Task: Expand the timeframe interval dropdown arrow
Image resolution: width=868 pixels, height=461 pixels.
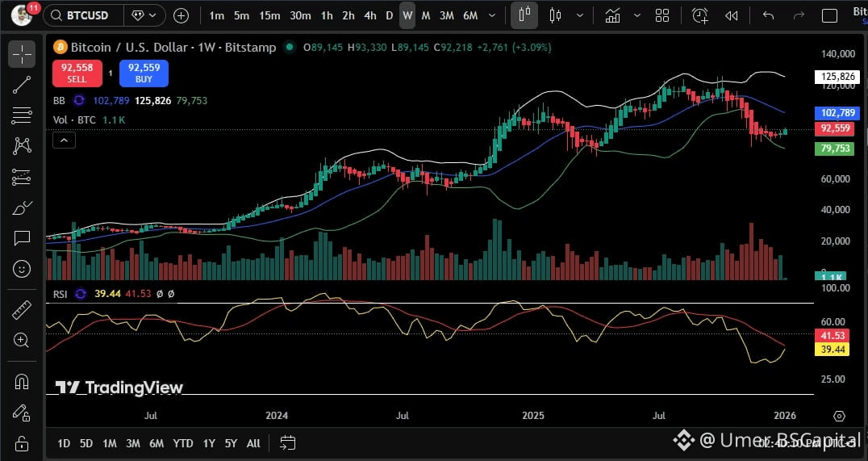Action: 492,15
